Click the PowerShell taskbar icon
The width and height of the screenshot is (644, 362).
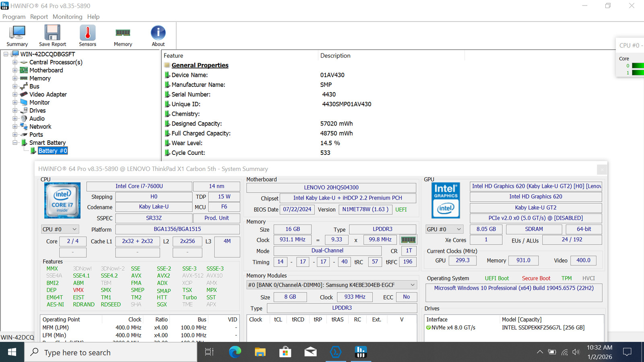coord(335,352)
